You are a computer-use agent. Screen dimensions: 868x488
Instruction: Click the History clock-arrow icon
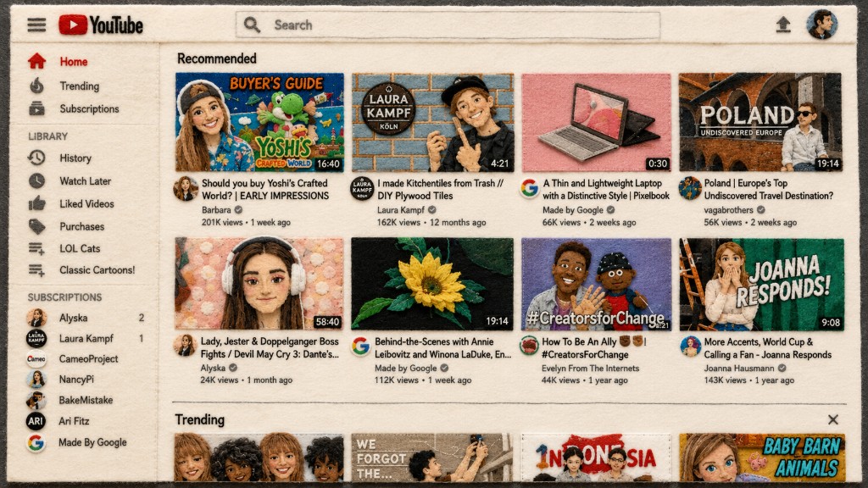coord(36,158)
